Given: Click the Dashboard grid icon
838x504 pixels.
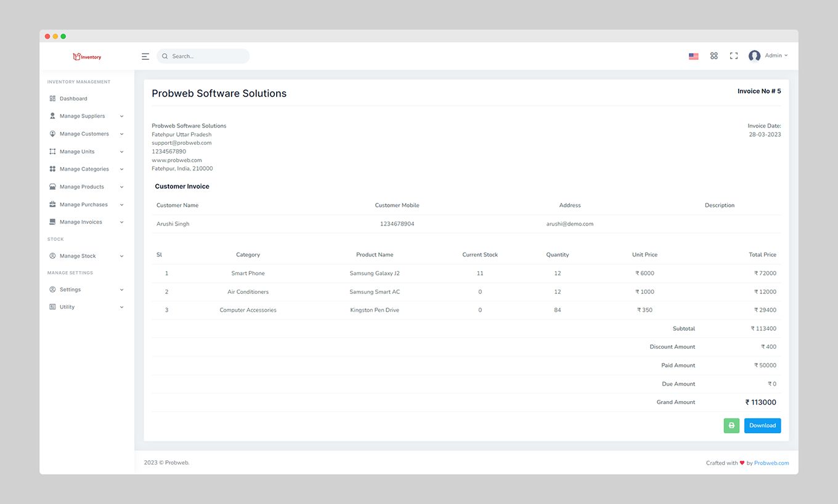Looking at the screenshot, I should coord(52,99).
